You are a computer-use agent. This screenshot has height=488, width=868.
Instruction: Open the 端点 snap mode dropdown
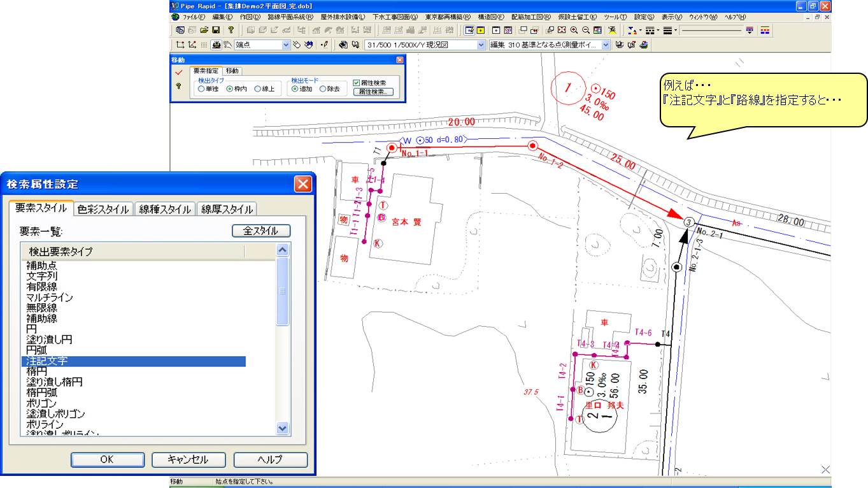[286, 45]
